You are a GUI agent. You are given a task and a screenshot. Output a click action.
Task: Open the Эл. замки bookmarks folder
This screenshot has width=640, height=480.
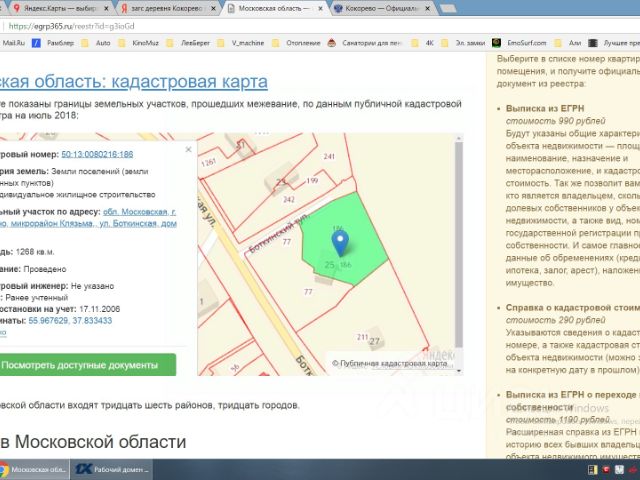463,43
